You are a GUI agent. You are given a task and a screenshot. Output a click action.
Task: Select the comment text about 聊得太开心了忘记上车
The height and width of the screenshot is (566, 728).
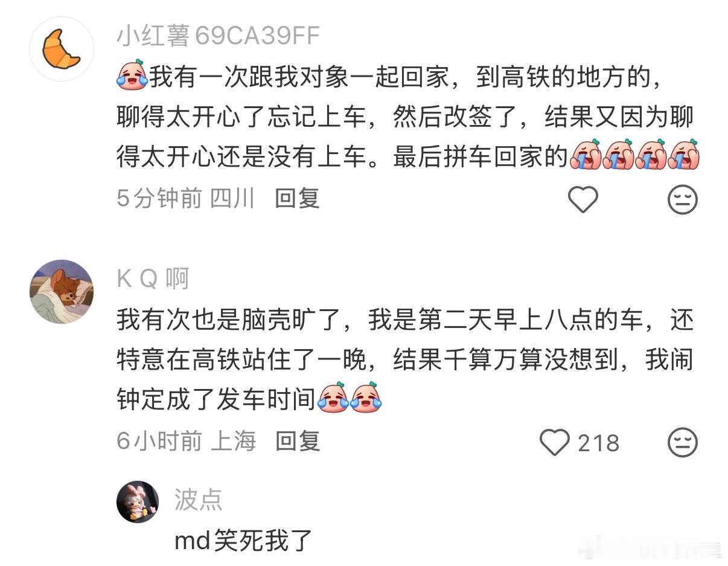pos(404,117)
